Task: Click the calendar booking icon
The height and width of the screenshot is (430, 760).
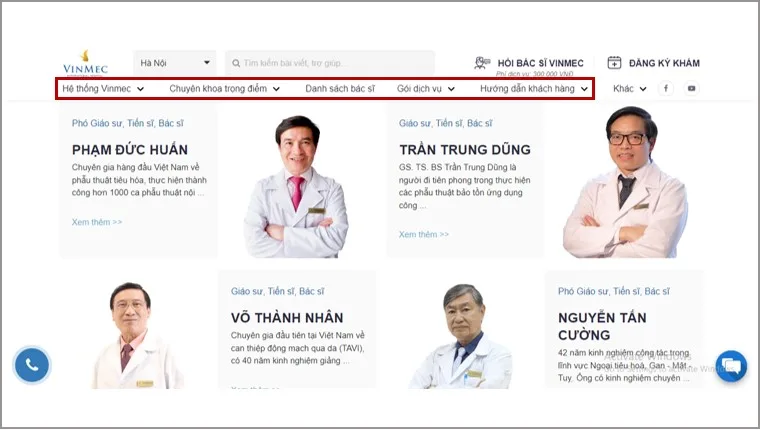Action: click(614, 63)
